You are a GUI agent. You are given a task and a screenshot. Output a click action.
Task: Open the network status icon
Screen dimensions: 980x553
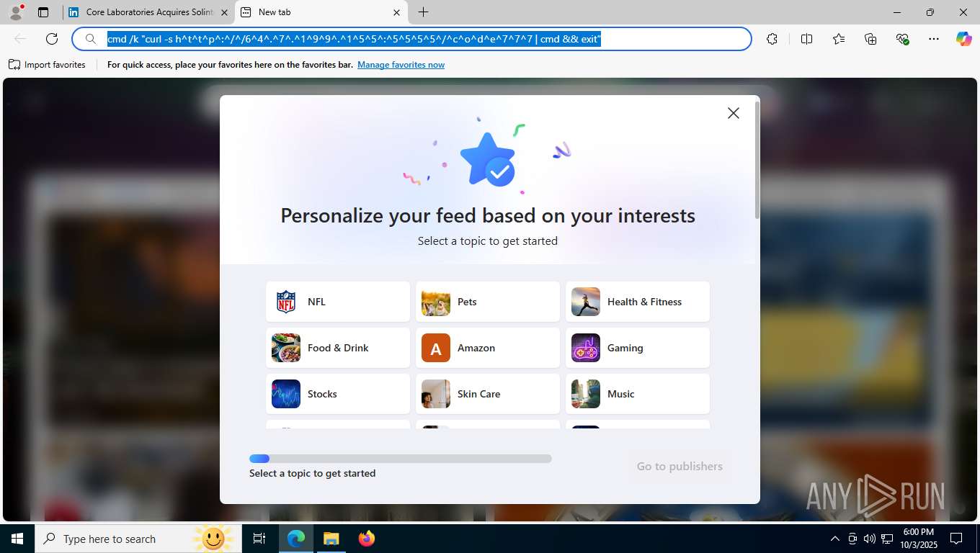pyautogui.click(x=887, y=539)
